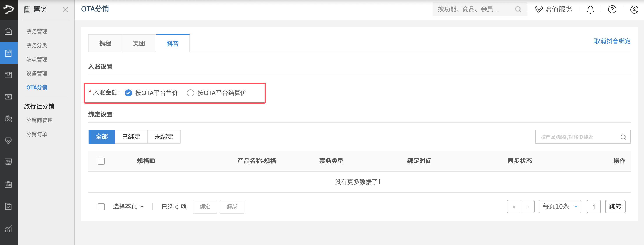Viewport: 644px width, 245px height.
Task: Click the notification bell icon
Action: pyautogui.click(x=590, y=9)
